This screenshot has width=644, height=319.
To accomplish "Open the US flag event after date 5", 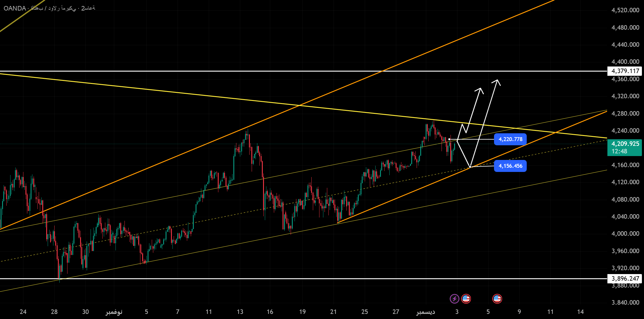I will [x=497, y=299].
